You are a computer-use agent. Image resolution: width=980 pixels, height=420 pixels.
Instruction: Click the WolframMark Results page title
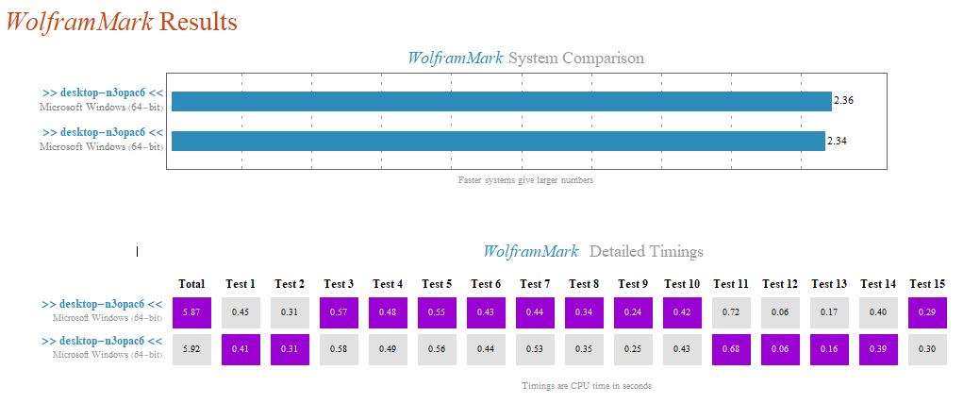pos(122,22)
